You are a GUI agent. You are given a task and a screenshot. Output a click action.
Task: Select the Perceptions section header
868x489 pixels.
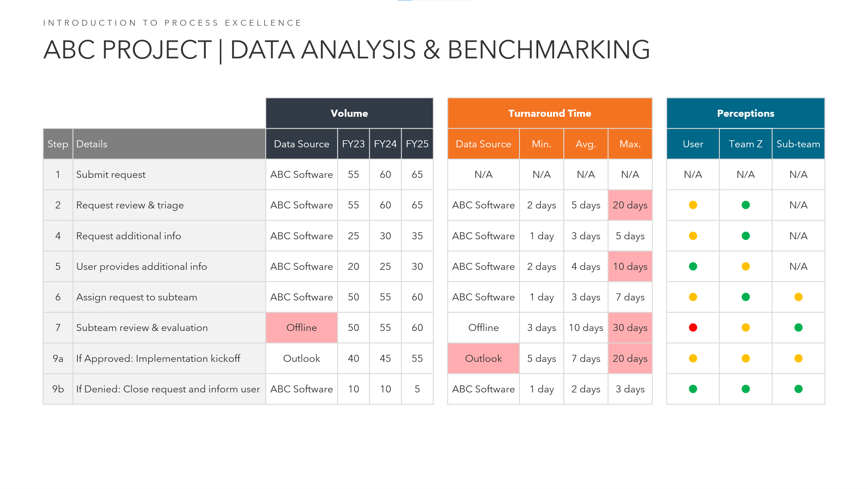click(745, 113)
